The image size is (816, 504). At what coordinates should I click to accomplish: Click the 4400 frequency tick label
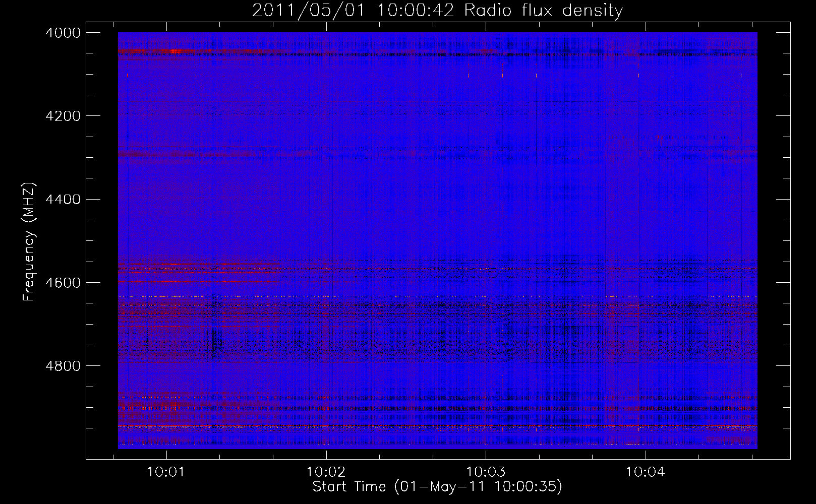63,200
